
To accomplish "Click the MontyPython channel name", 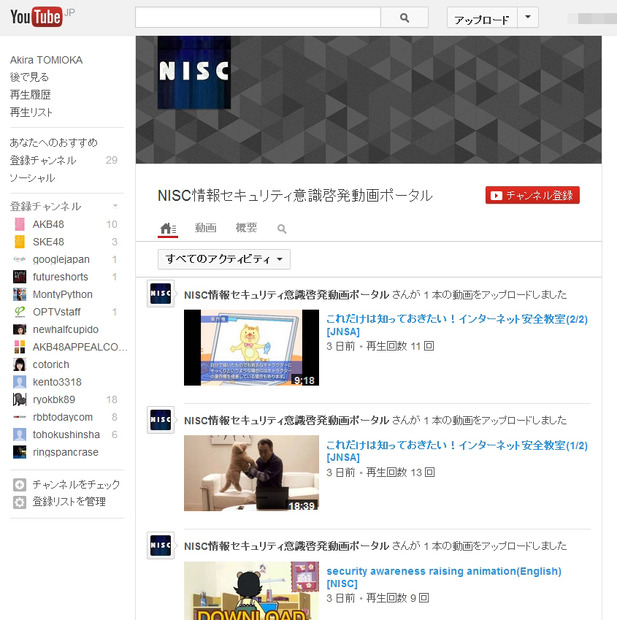I will [62, 294].
